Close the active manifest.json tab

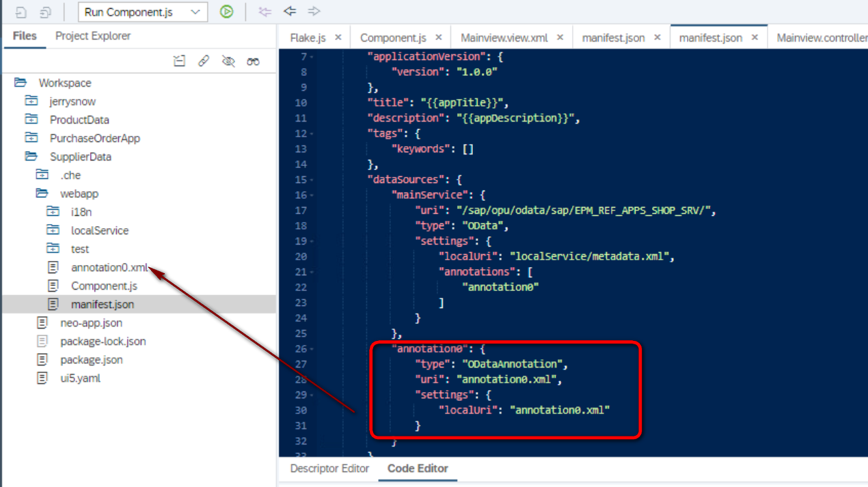pos(755,38)
